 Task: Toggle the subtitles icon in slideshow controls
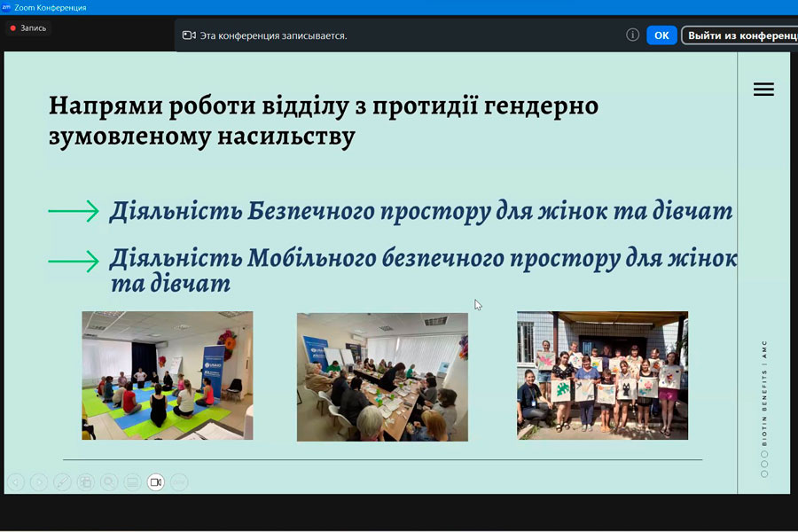132,481
